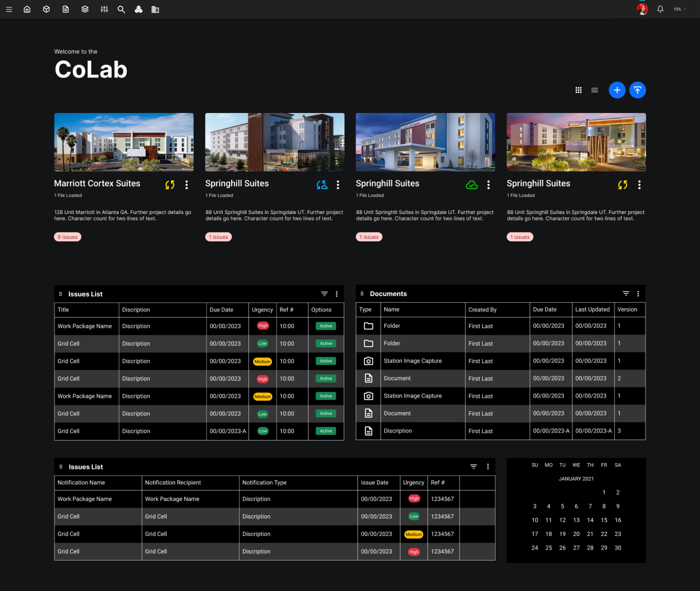This screenshot has height=591, width=700.
Task: Click Active button in first issues row
Action: (325, 326)
